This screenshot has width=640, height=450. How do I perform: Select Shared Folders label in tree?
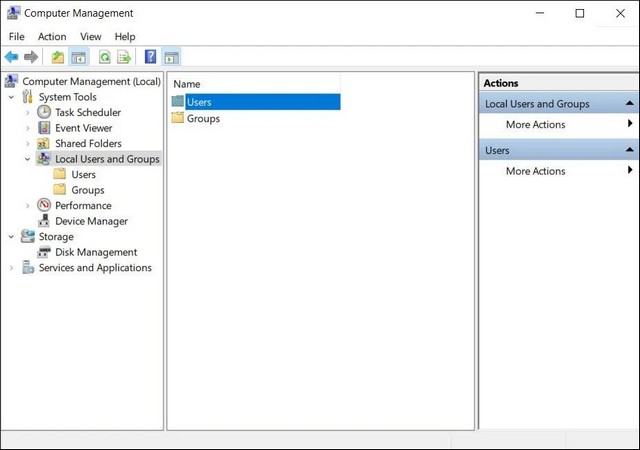pyautogui.click(x=88, y=143)
